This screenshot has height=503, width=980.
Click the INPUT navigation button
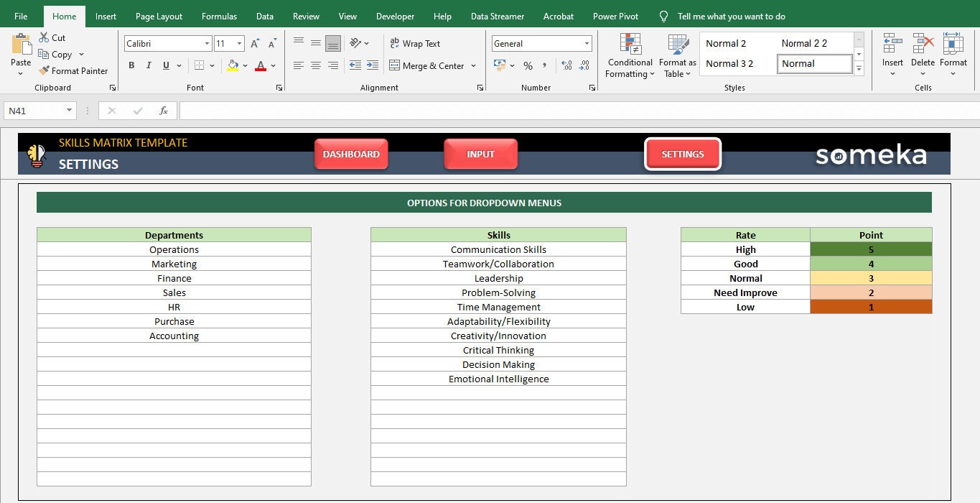point(480,153)
